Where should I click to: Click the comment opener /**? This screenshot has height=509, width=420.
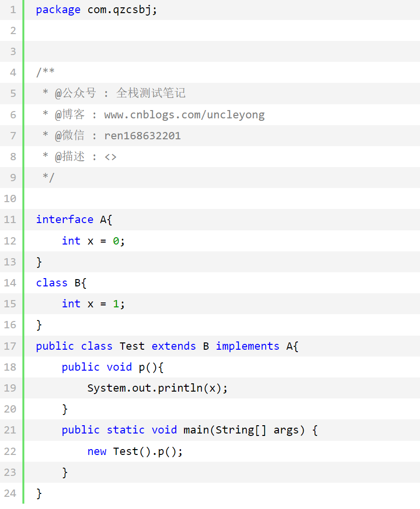click(45, 72)
